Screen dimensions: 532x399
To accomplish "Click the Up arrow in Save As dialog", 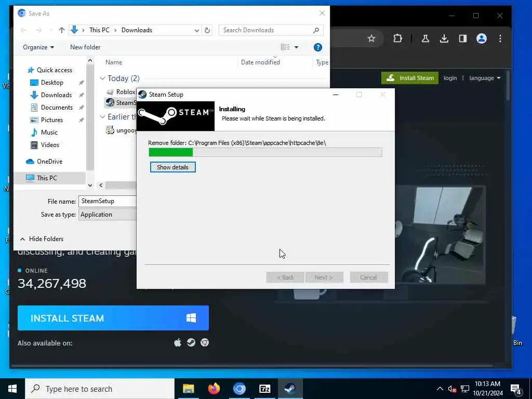I will (62, 30).
